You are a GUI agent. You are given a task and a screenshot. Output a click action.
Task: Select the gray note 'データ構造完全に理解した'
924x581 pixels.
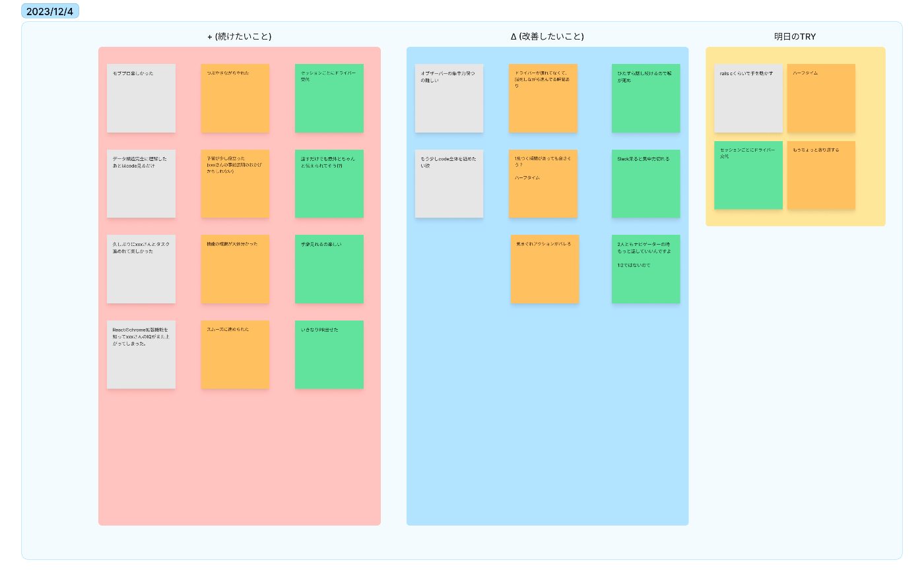tap(141, 183)
